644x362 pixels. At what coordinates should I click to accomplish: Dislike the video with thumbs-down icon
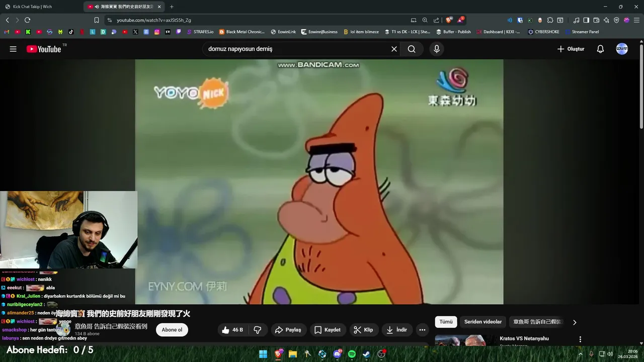[258, 330]
